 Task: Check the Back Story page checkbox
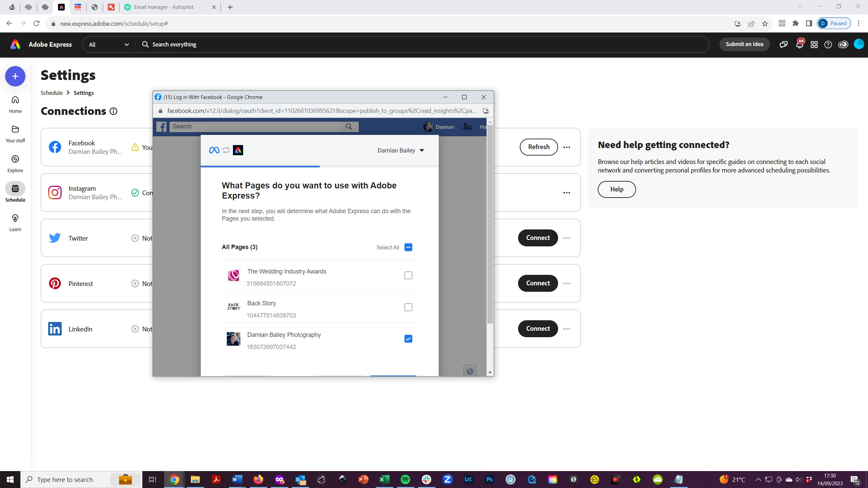point(408,307)
